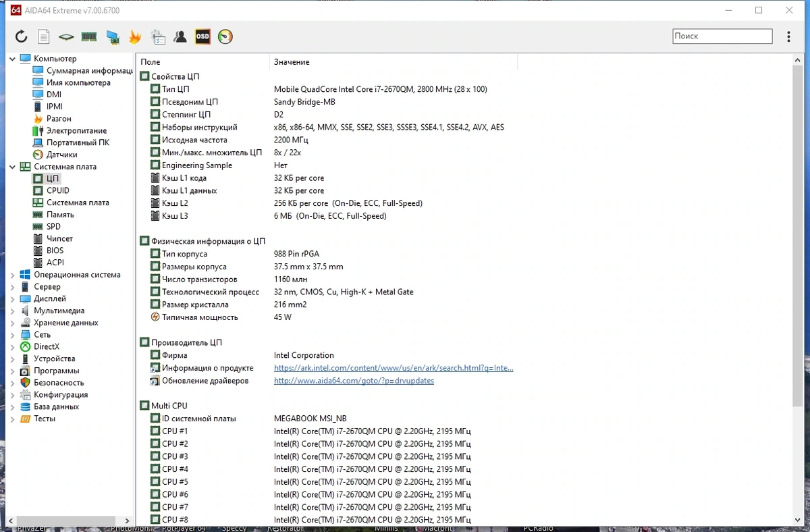810x532 pixels.
Task: Click the DMI icon in the tree
Action: coord(38,95)
